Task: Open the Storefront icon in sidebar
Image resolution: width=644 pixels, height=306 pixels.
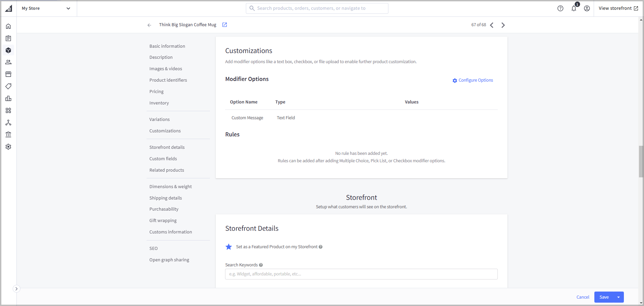Action: [8, 74]
